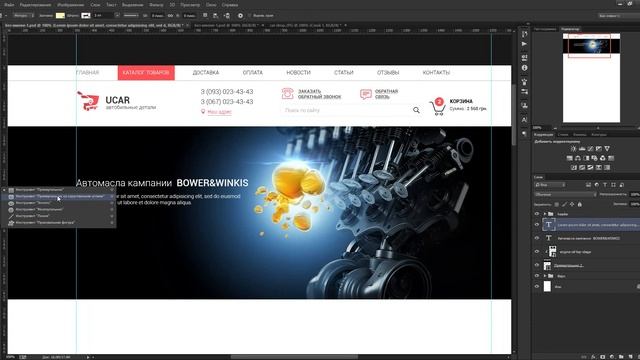Add an Exposure adjustment

[599, 149]
